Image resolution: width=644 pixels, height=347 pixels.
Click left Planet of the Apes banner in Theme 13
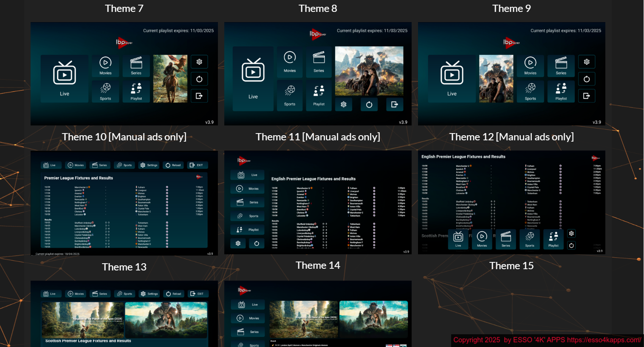(x=83, y=319)
